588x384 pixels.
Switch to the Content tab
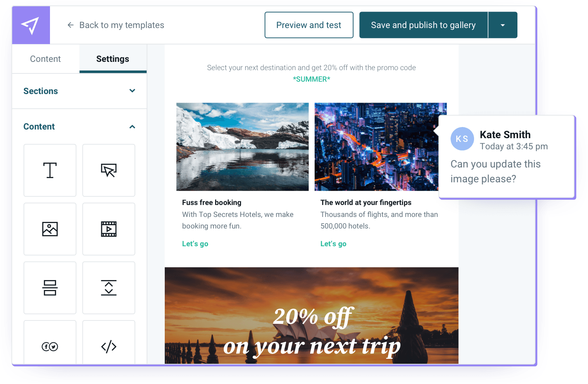tap(45, 59)
